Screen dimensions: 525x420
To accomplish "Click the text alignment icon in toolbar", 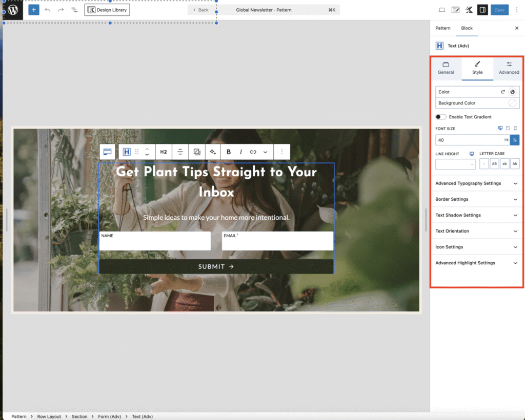I will pyautogui.click(x=180, y=152).
